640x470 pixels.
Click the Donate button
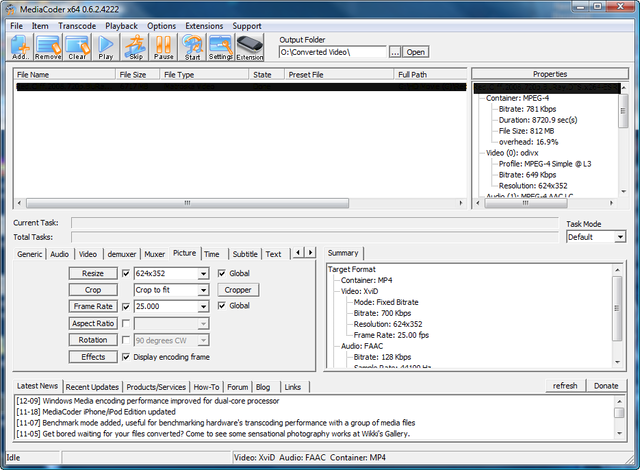coord(606,386)
